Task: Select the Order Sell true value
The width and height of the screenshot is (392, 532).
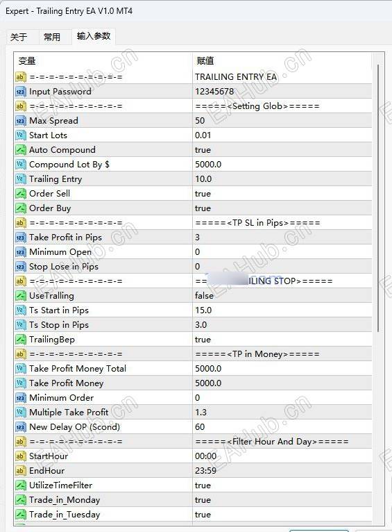Action: coord(203,194)
